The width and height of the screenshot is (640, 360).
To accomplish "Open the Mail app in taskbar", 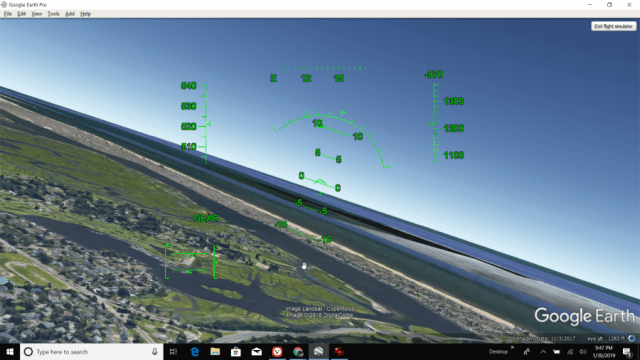I will (x=256, y=351).
